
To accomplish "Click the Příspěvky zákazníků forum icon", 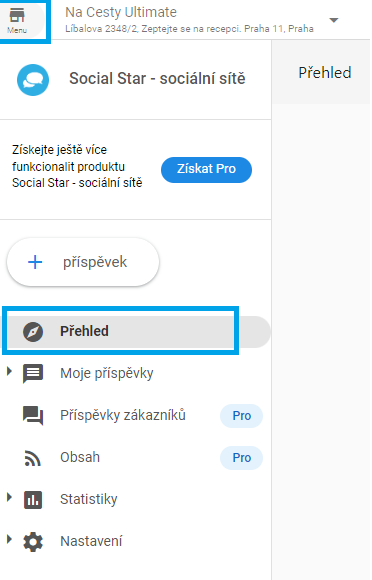I will pyautogui.click(x=33, y=416).
